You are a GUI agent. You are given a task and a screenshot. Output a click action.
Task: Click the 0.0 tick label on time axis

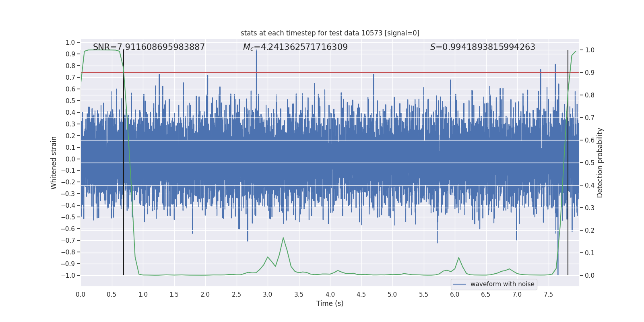tap(80, 295)
